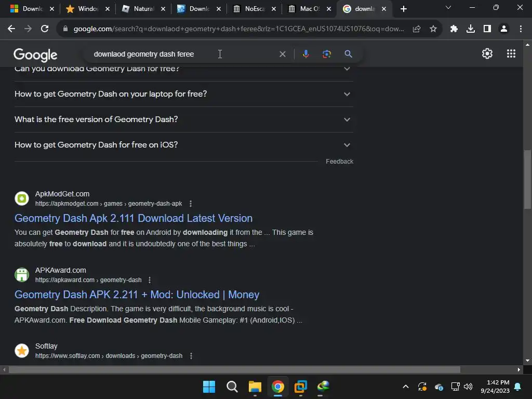Close the 'NoEsca' tab
The width and height of the screenshot is (532, 399).
coord(273,9)
